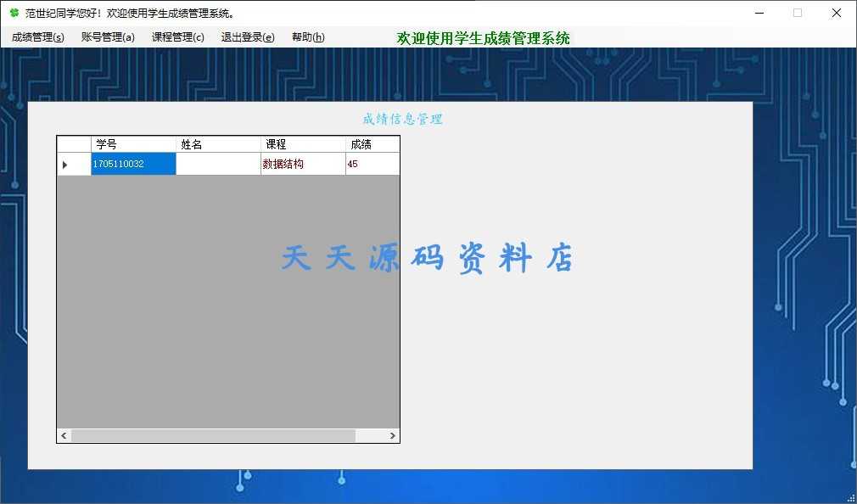Click 退出登录(e) to log out
The image size is (857, 504).
248,37
